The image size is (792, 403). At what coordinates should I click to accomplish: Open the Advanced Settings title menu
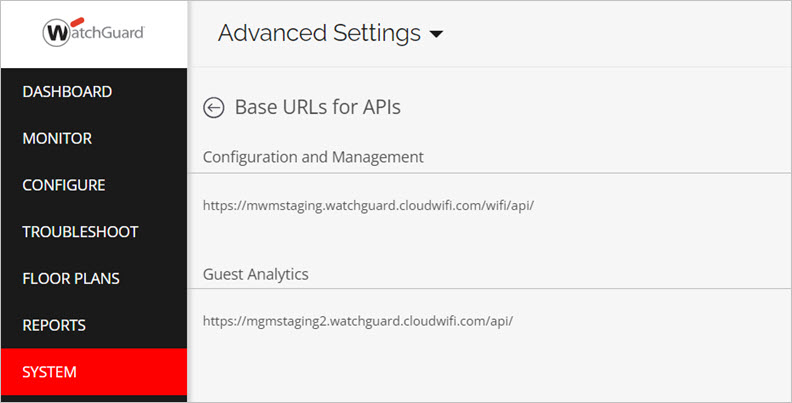pos(319,33)
